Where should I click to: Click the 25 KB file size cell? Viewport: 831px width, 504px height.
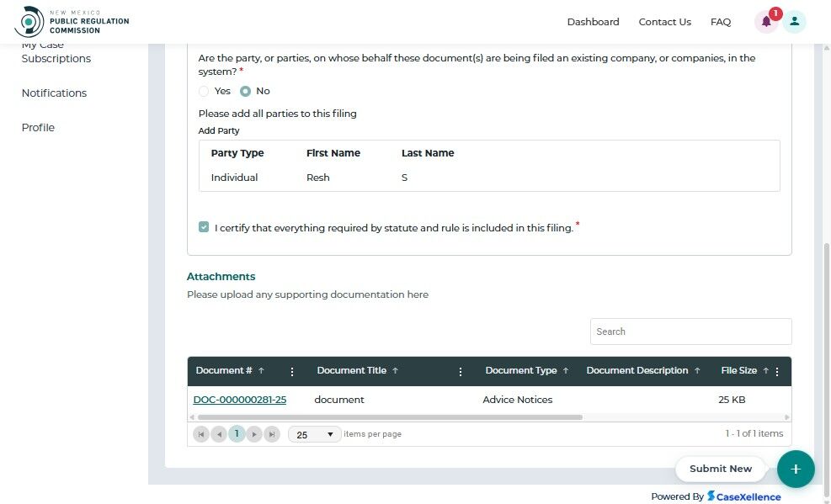point(732,400)
